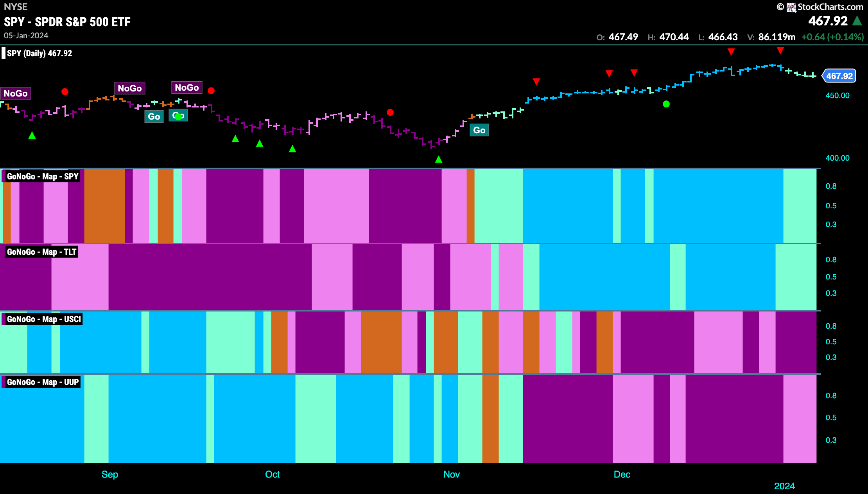Click the red down triangle near mid-November
This screenshot has height=494, width=868.
tap(536, 82)
